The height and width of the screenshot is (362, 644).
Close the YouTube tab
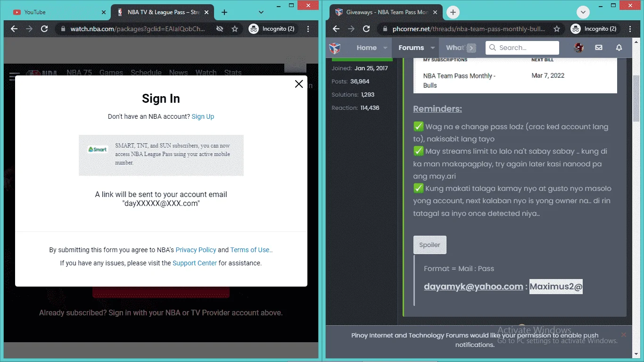104,12
